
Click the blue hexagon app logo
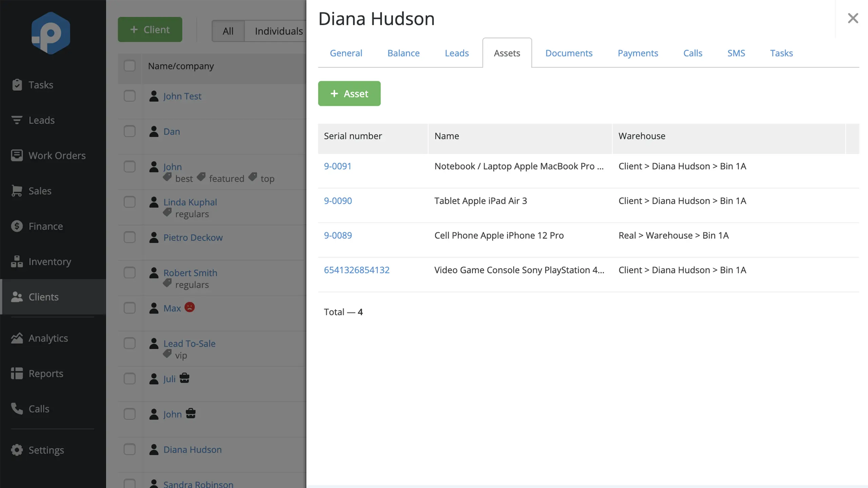coord(51,33)
